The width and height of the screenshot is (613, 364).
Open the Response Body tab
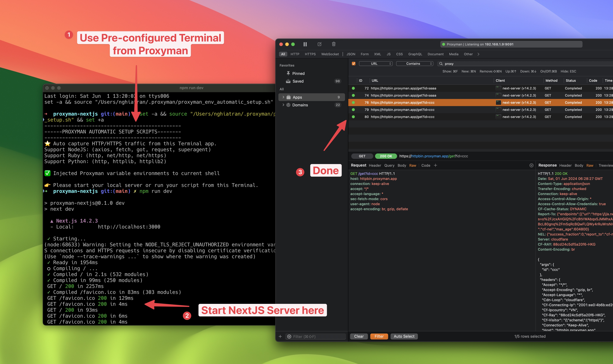(579, 165)
